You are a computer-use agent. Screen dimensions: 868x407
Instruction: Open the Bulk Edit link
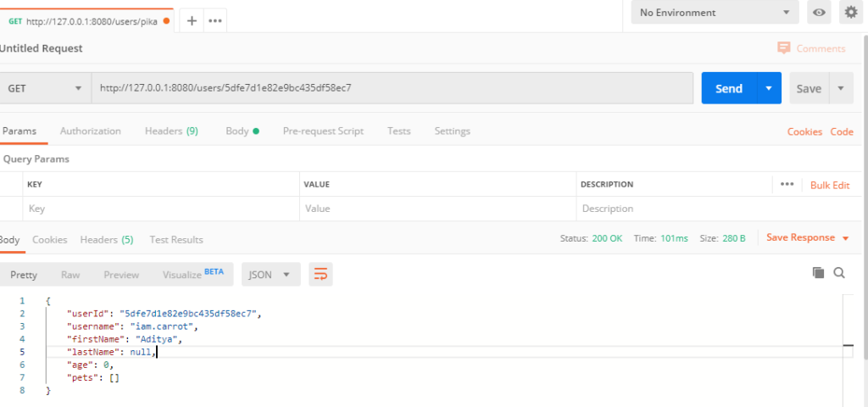pyautogui.click(x=829, y=185)
